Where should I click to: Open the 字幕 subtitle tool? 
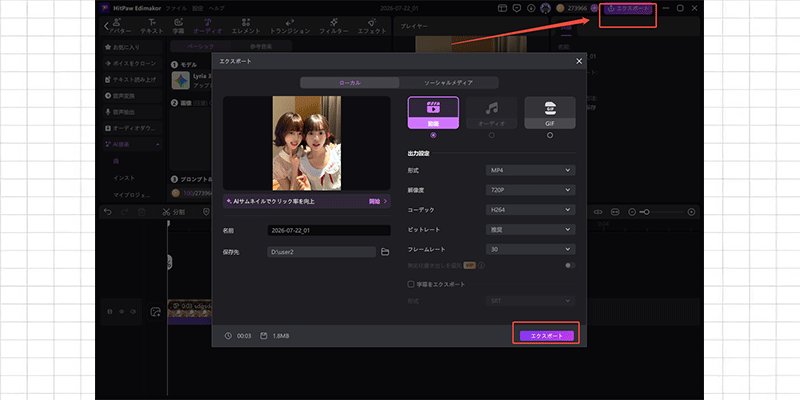click(178, 27)
